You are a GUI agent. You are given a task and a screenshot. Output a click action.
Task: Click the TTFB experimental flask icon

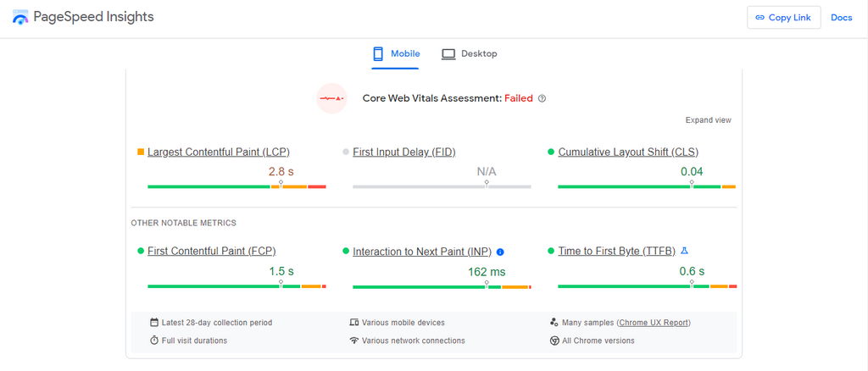684,251
